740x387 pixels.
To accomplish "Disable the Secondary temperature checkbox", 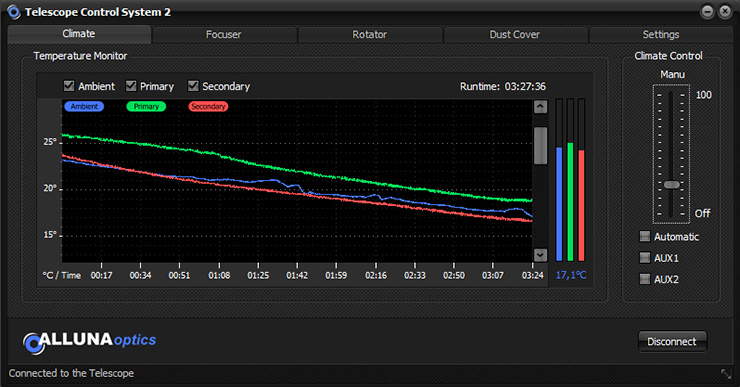I will [x=193, y=86].
